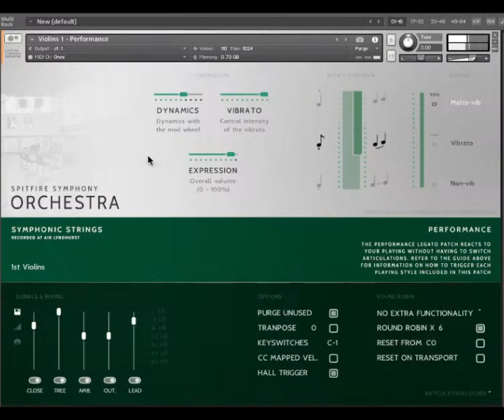504x420 pixels.
Task: Select next instrument arrow in Violins header
Action: (x=346, y=39)
